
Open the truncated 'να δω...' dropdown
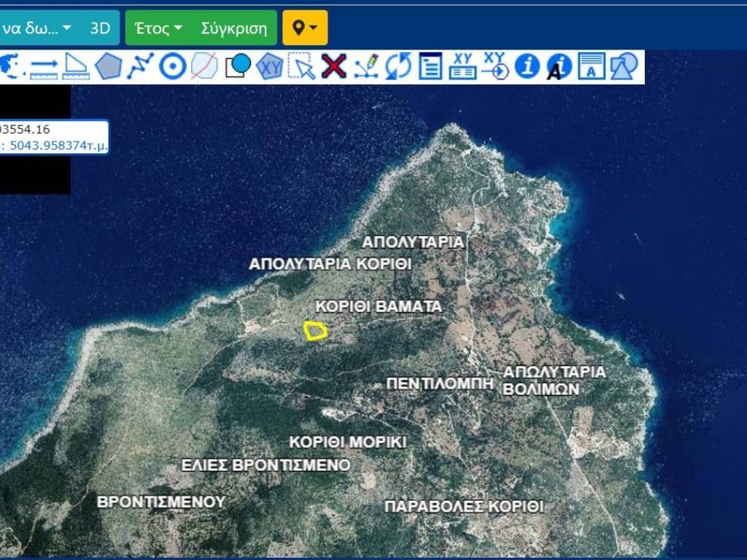(x=36, y=28)
